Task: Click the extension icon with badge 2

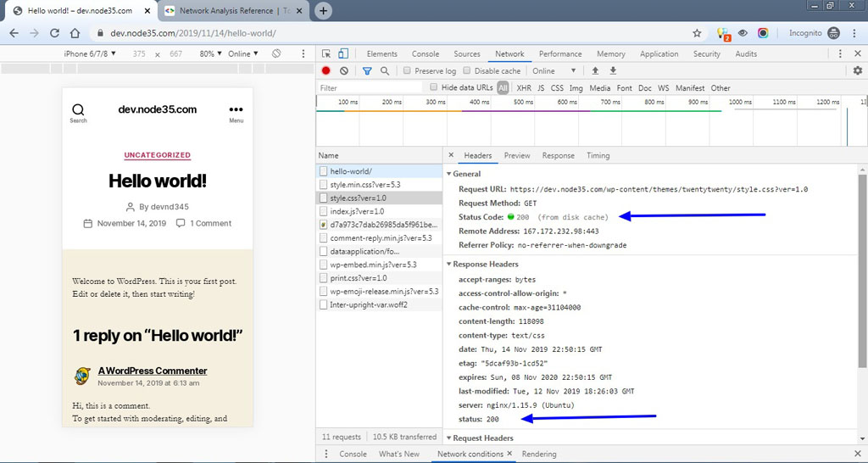Action: (724, 34)
